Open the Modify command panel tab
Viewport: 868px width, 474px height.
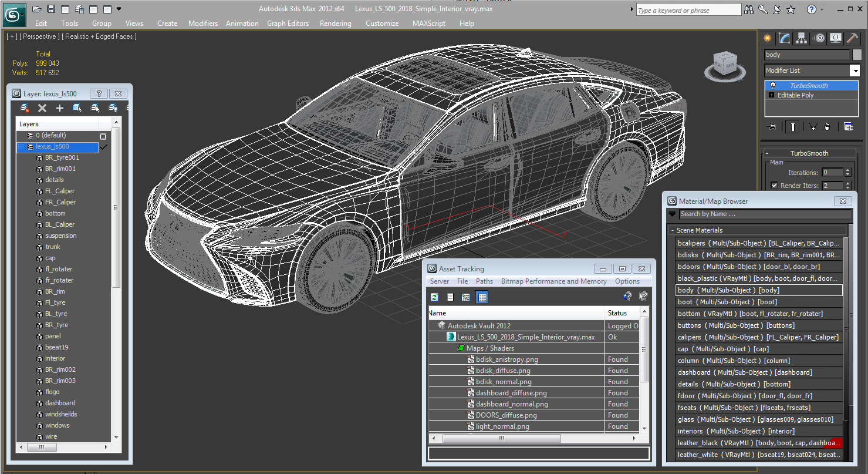pos(785,38)
